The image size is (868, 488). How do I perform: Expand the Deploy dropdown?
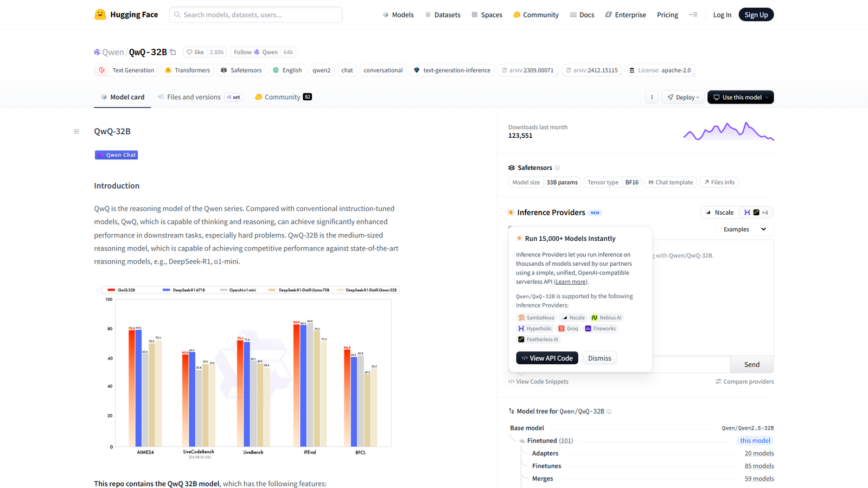point(682,97)
